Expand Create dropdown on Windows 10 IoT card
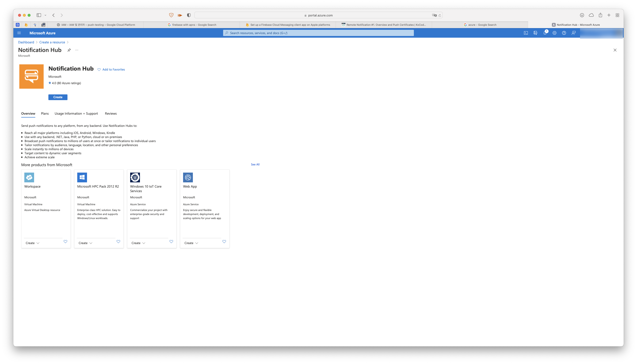This screenshot has height=364, width=637. (138, 243)
